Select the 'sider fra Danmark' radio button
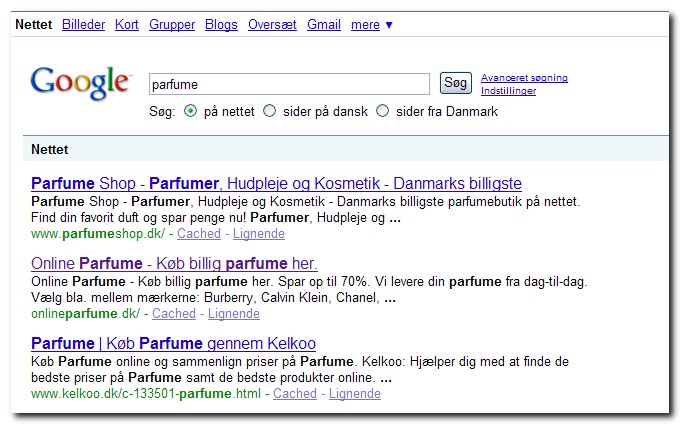Screen dimensions: 681x425 tap(383, 111)
